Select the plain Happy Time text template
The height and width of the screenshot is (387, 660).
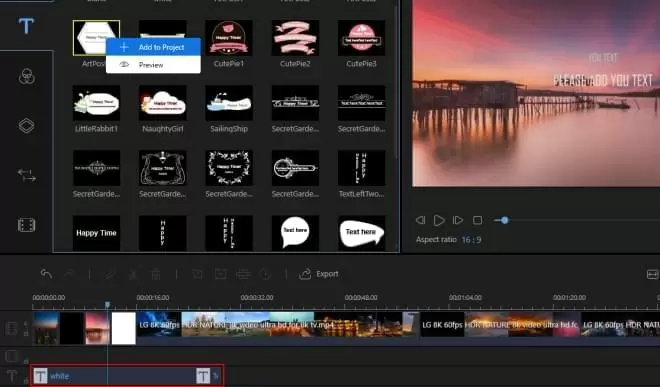pos(96,233)
